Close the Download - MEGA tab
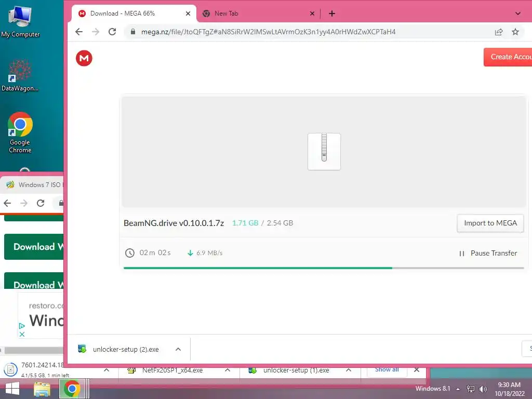 pyautogui.click(x=188, y=14)
